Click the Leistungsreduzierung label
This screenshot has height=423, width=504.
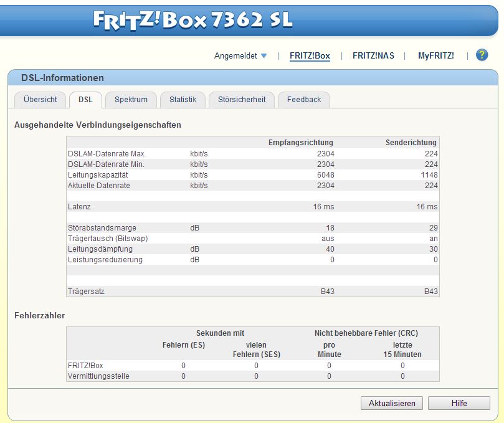105,260
